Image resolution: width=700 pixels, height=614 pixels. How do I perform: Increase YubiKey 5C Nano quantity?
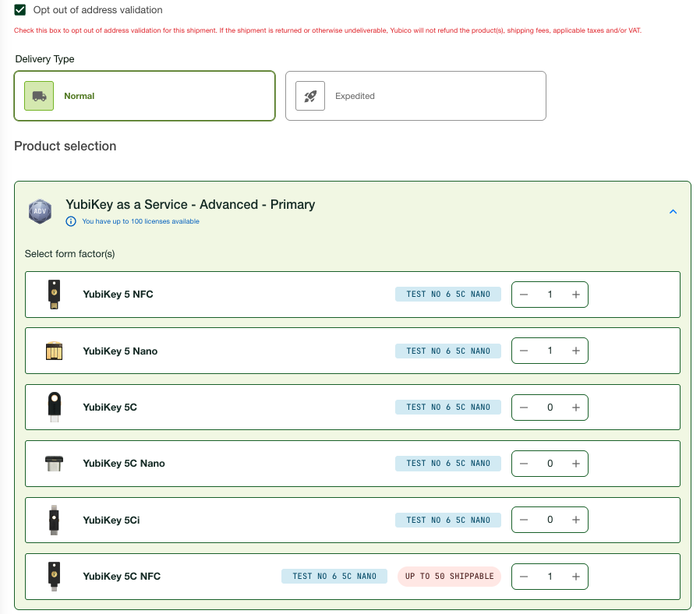coord(575,464)
